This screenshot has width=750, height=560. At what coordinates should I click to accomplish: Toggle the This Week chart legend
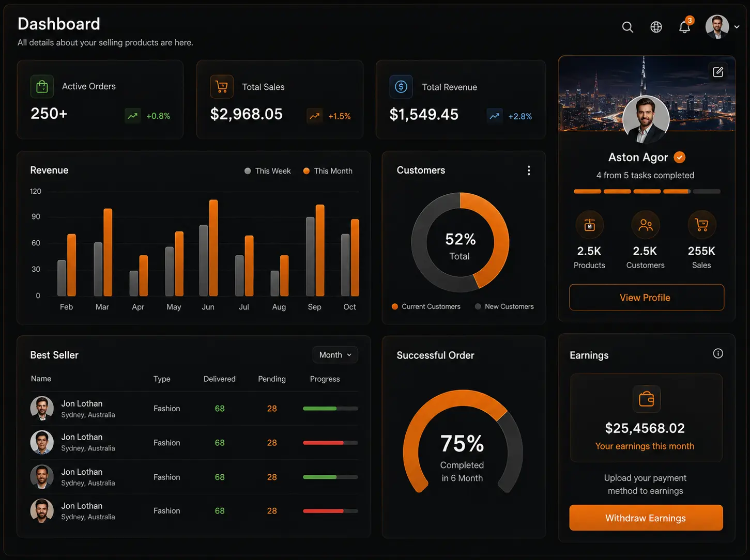[267, 171]
